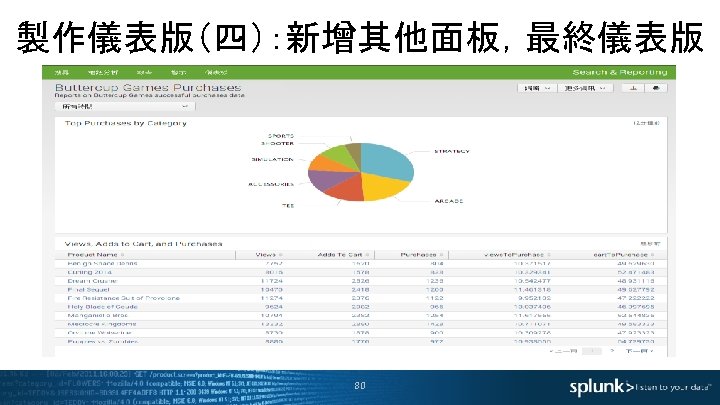Click Views value 10473
This screenshot has width=720, height=405.
(271, 290)
